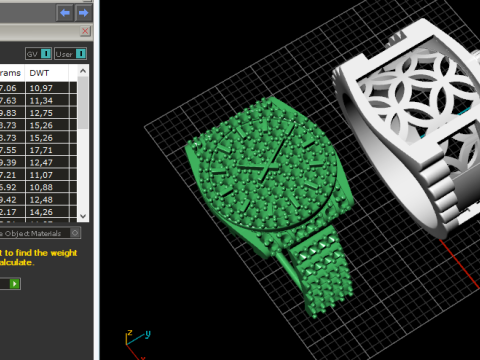The width and height of the screenshot is (480, 360).
Task: Toggle the User switch
Action: pyautogui.click(x=70, y=54)
